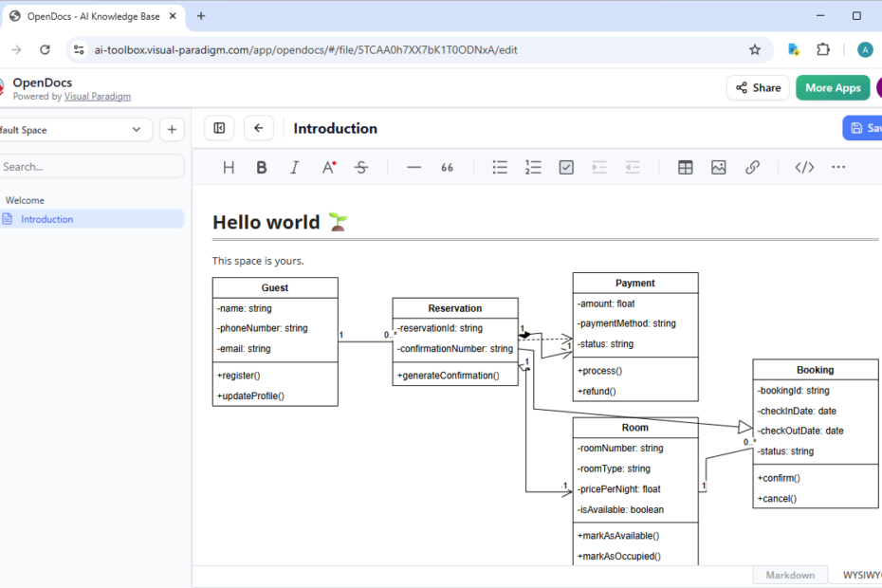Apply strikethrough formatting
Image resolution: width=882 pixels, height=588 pixels.
361,168
